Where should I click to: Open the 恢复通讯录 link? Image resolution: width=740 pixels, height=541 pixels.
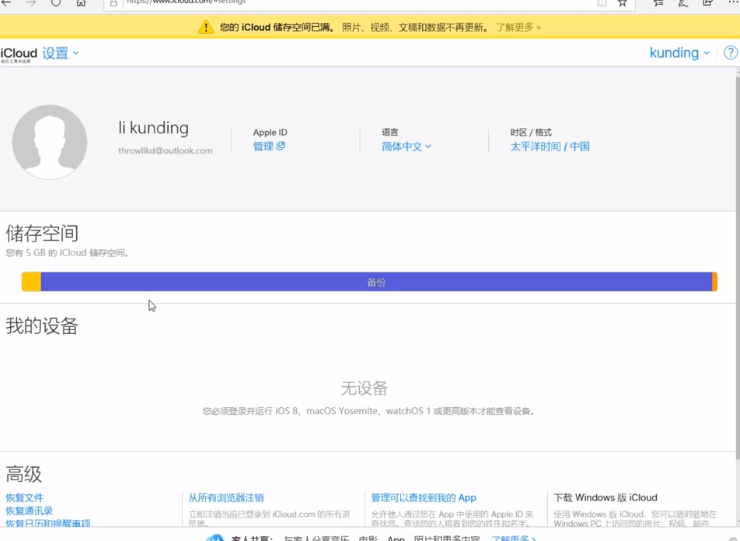click(29, 511)
